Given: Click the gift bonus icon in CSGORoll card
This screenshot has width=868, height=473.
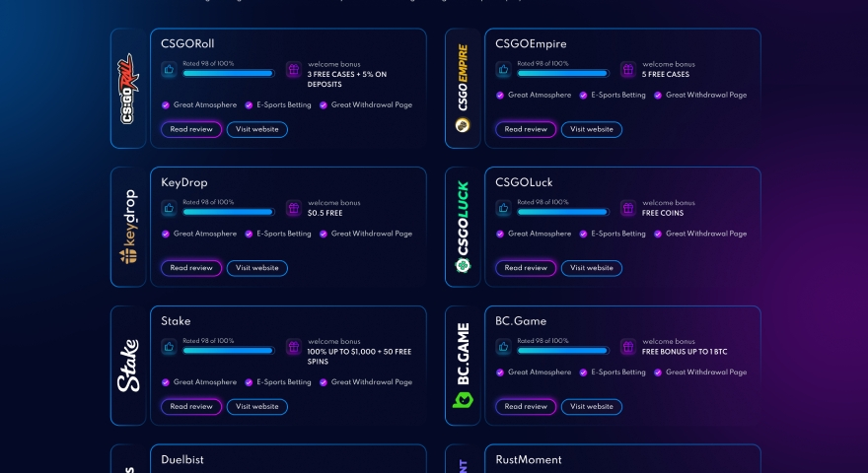Looking at the screenshot, I should [293, 70].
